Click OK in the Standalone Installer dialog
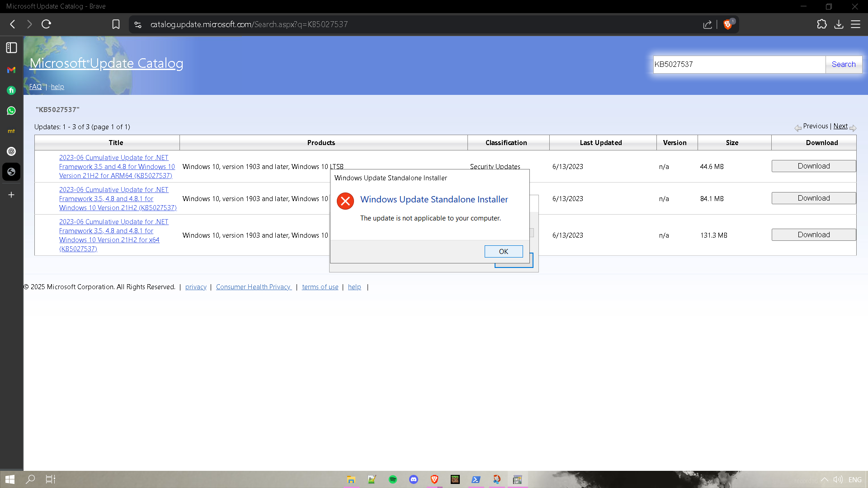 pos(504,252)
